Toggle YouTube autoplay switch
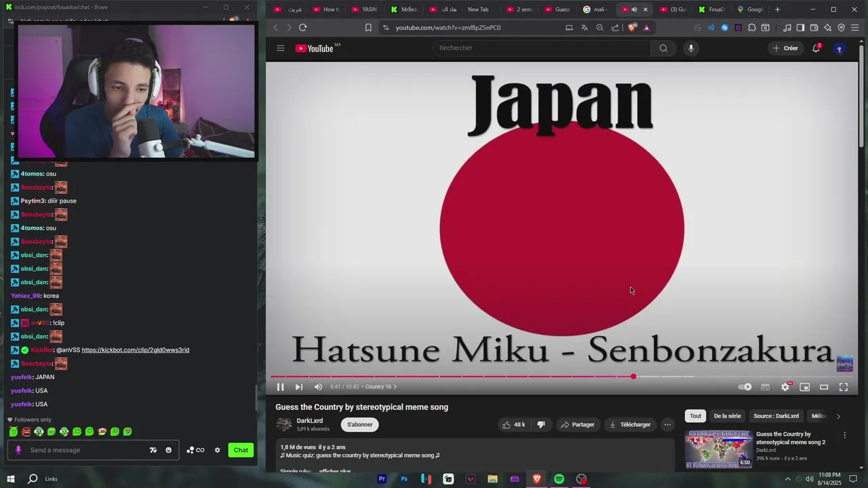This screenshot has height=488, width=868. (745, 387)
